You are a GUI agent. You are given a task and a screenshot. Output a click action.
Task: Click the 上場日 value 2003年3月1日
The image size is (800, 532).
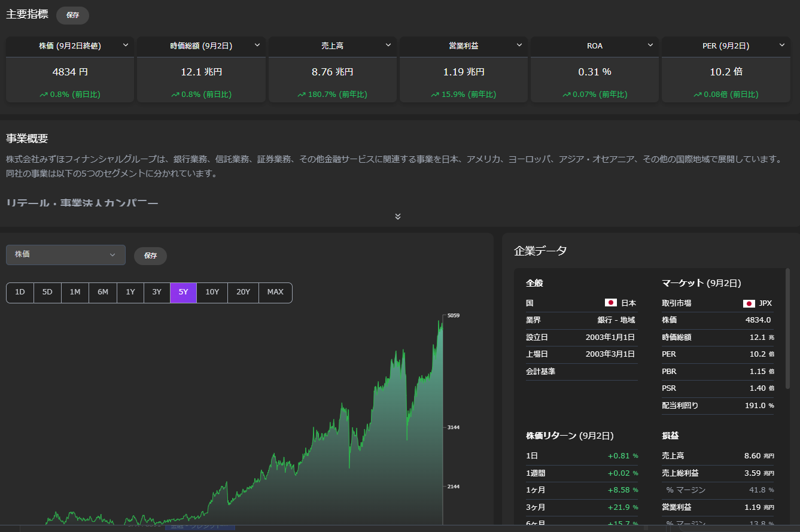[610, 354]
